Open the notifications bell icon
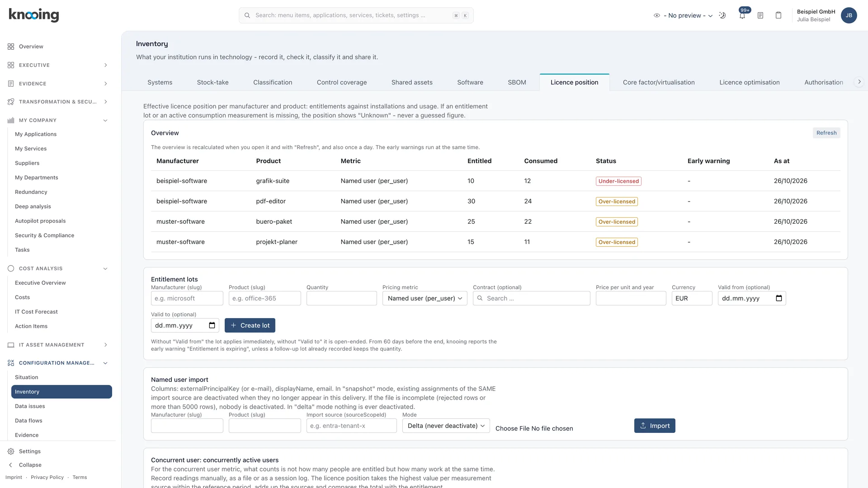868x488 pixels. pyautogui.click(x=742, y=15)
